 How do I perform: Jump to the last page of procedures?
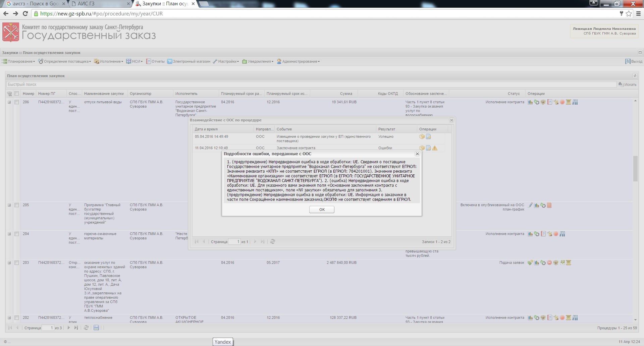pos(76,328)
